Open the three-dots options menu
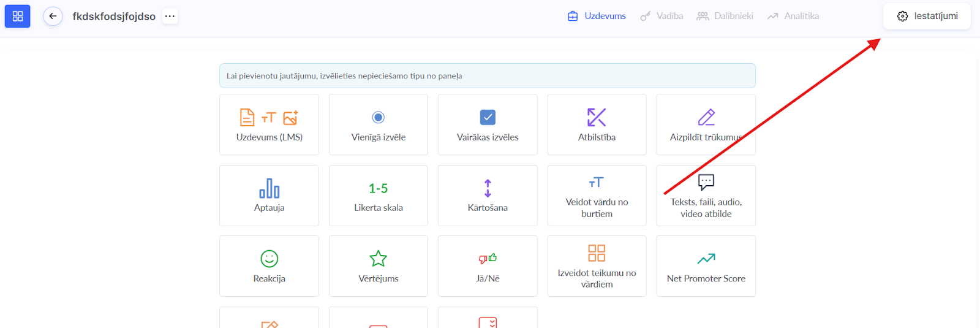Image resolution: width=980 pixels, height=328 pixels. (170, 16)
